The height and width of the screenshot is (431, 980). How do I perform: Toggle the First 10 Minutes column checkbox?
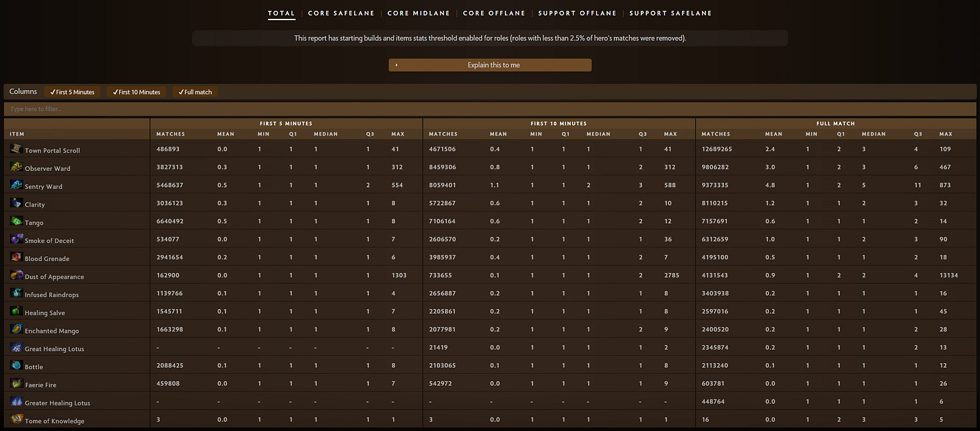point(137,92)
